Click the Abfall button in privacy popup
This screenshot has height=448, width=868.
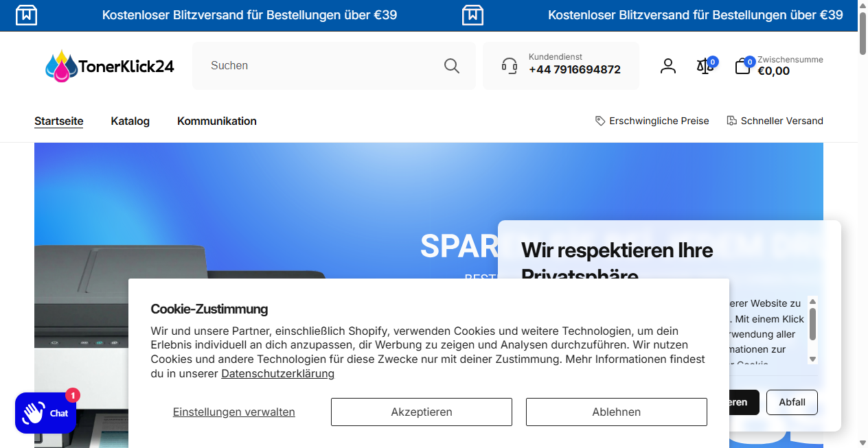pyautogui.click(x=791, y=402)
